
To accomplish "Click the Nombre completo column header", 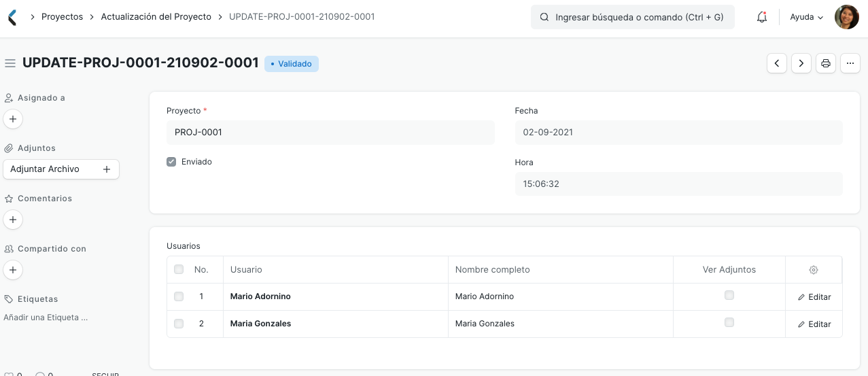I will (x=561, y=270).
